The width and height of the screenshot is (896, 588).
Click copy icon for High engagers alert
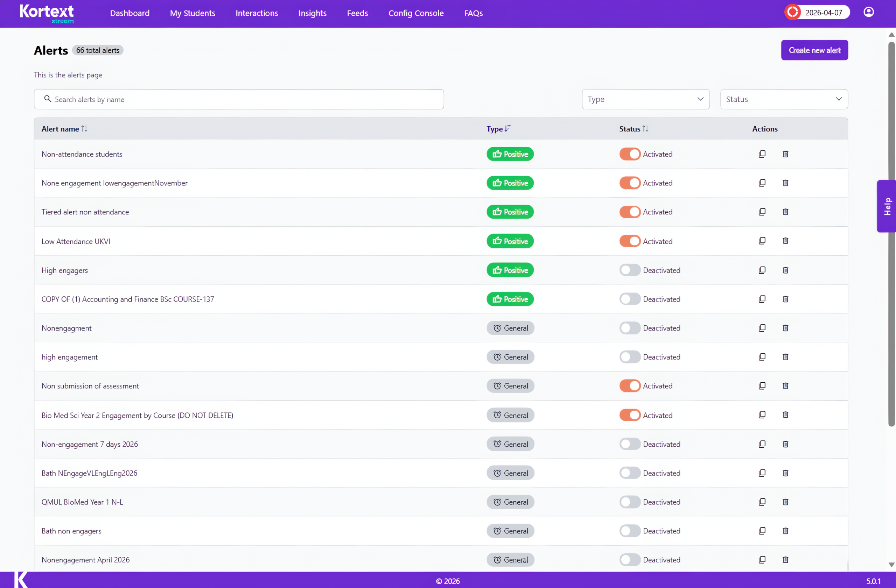click(x=762, y=270)
